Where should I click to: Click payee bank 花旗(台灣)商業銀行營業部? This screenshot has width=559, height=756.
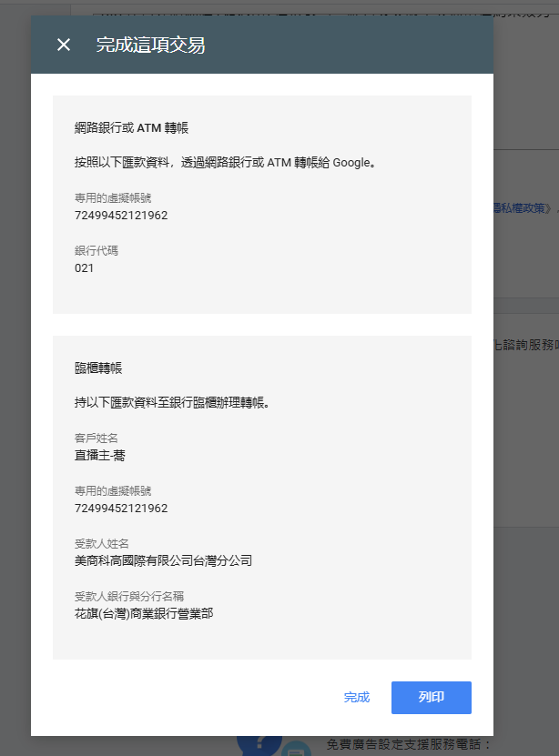[144, 614]
